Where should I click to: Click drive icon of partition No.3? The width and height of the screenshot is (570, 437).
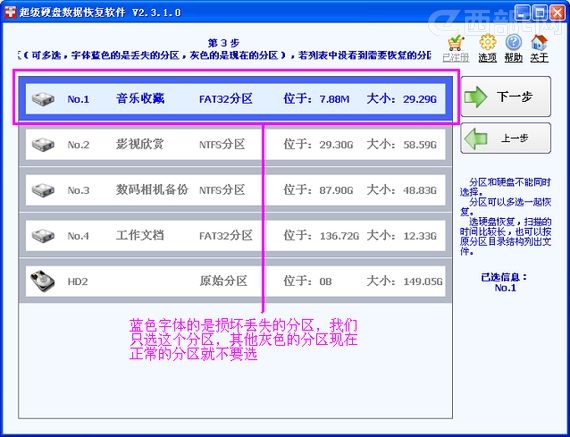click(43, 190)
